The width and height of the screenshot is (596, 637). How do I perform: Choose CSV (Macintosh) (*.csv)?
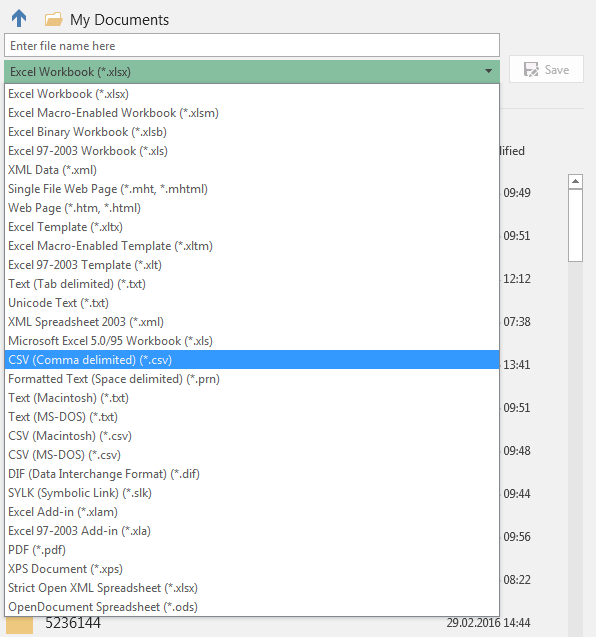(252, 436)
